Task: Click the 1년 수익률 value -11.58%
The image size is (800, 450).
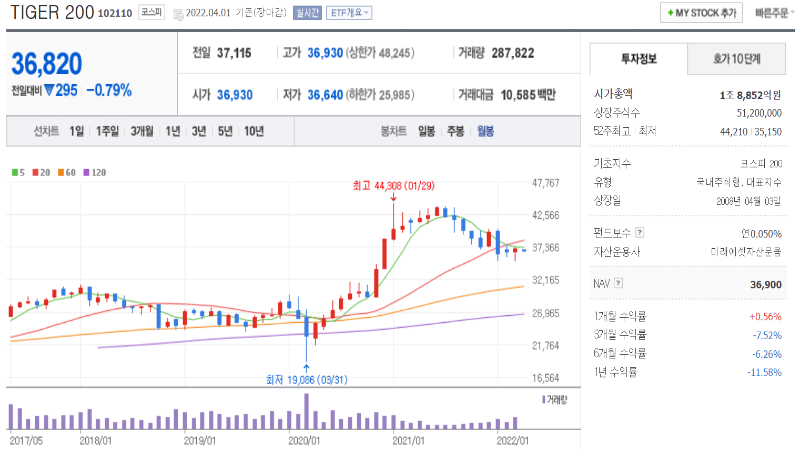Action: click(764, 372)
